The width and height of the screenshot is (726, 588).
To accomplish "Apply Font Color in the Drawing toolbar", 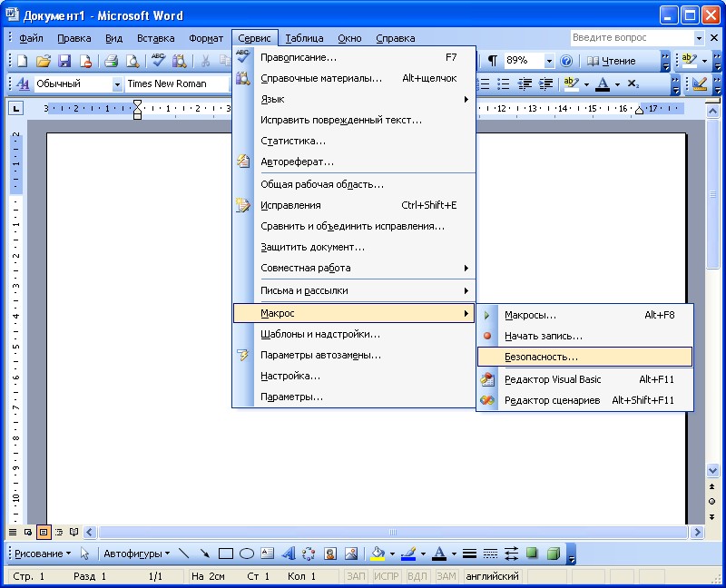I will click(440, 554).
